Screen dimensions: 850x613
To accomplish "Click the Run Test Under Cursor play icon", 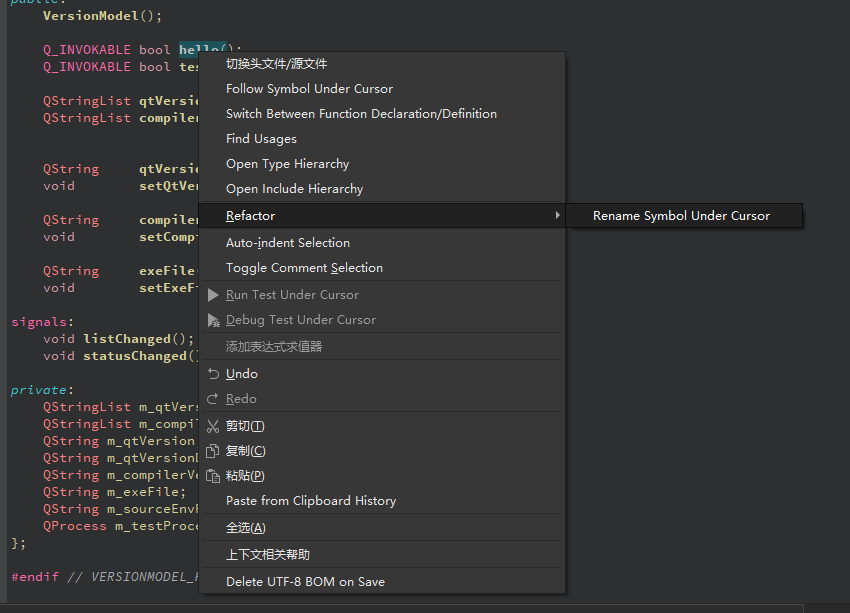I will pyautogui.click(x=213, y=295).
